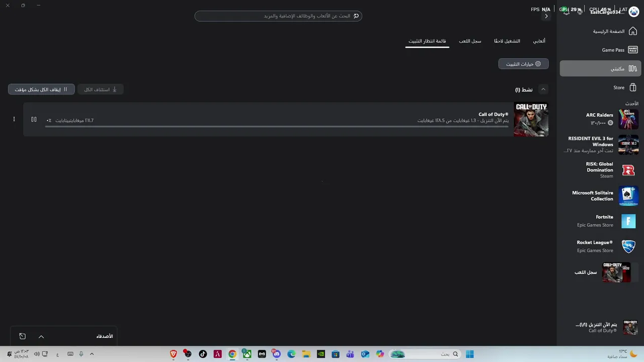Click Call of Duty® title in queue

(x=494, y=114)
